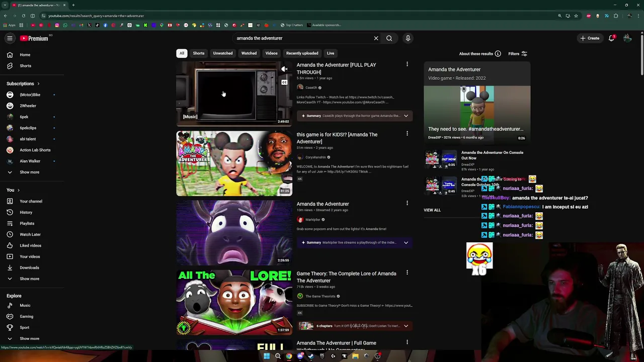Start voice search with the microphone
Viewport: 644px width, 362px height.
pos(408,38)
